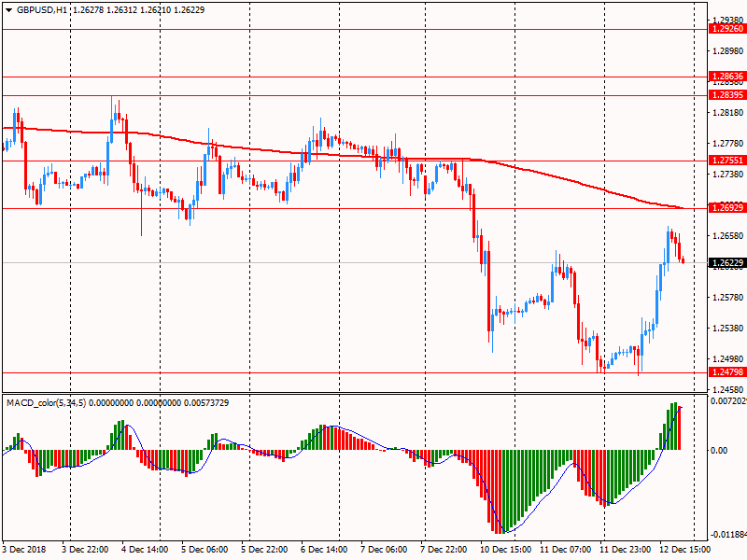The width and height of the screenshot is (747, 560).
Task: Select the 6 Dec 14:00 time label
Action: tap(325, 550)
